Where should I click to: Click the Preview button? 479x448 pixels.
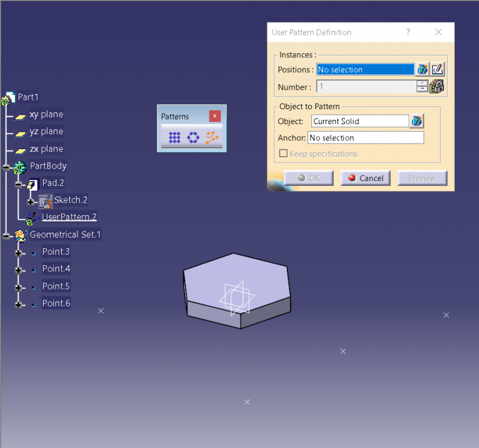tap(422, 178)
